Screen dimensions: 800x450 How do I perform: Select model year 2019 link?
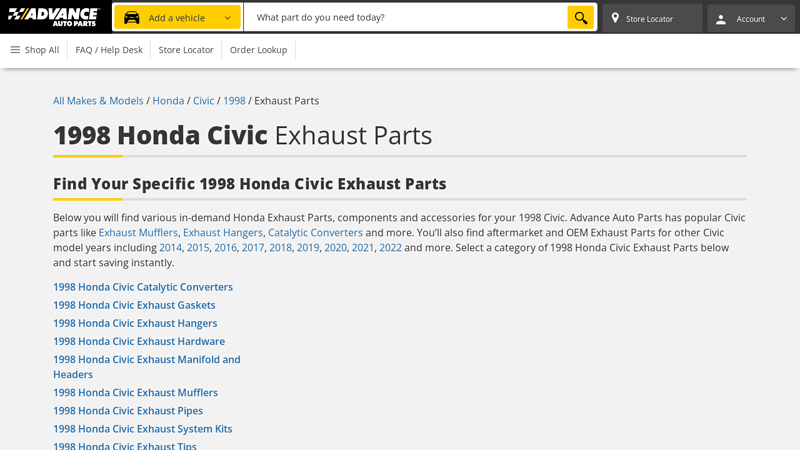308,247
